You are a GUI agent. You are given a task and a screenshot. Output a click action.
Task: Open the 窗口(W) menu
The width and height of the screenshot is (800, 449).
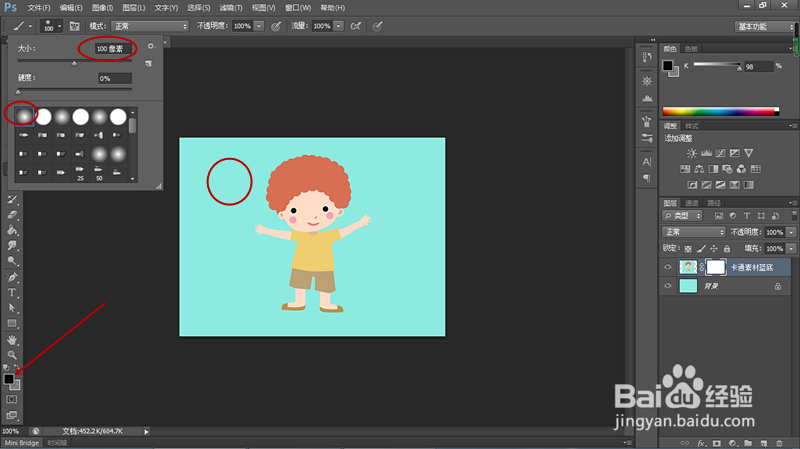click(298, 8)
